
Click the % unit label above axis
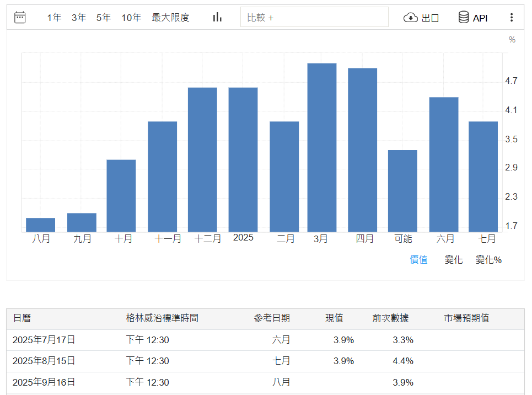click(512, 40)
